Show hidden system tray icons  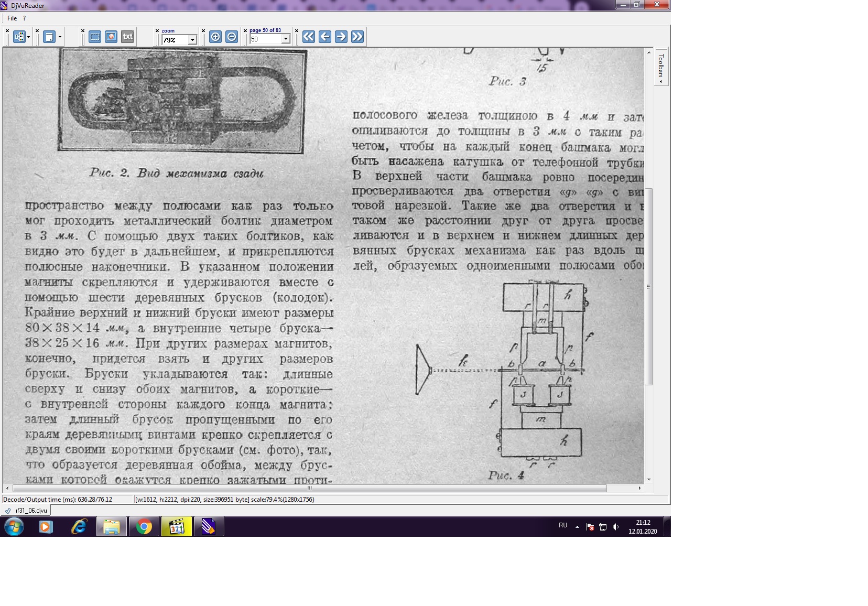point(577,527)
